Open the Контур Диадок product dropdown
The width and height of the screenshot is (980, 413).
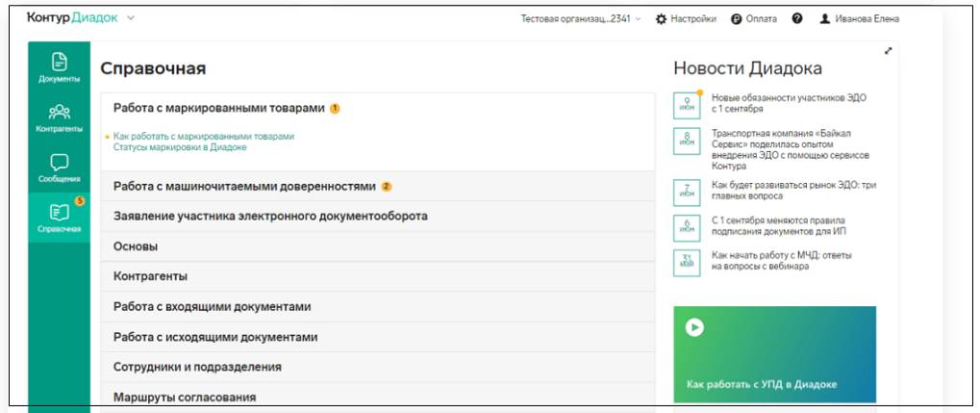[x=131, y=18]
